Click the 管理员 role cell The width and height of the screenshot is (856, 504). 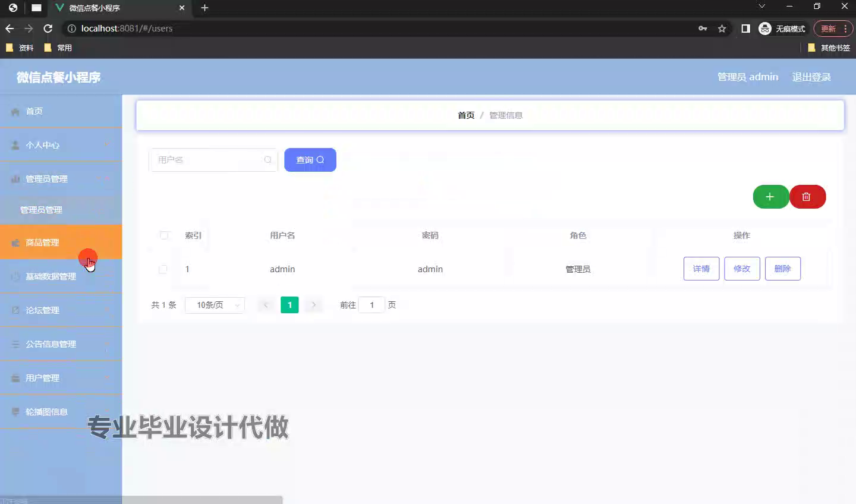[578, 269]
